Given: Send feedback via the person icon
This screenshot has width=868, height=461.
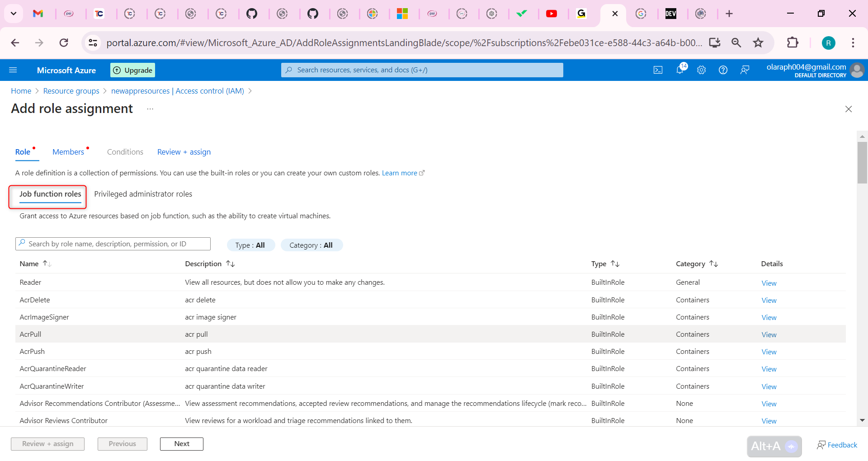Looking at the screenshot, I should point(745,70).
